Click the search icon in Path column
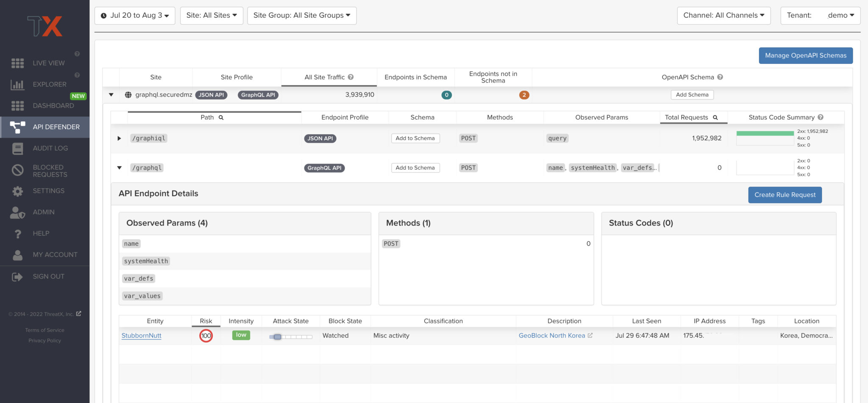 pyautogui.click(x=221, y=117)
